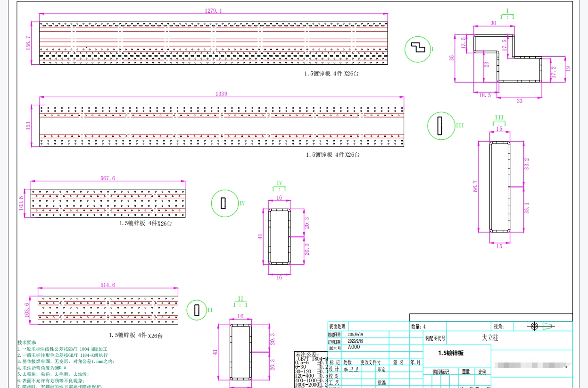The height and width of the screenshot is (388, 588).
Task: Select the tall rectangular profile in detail III
Action: tap(499, 187)
